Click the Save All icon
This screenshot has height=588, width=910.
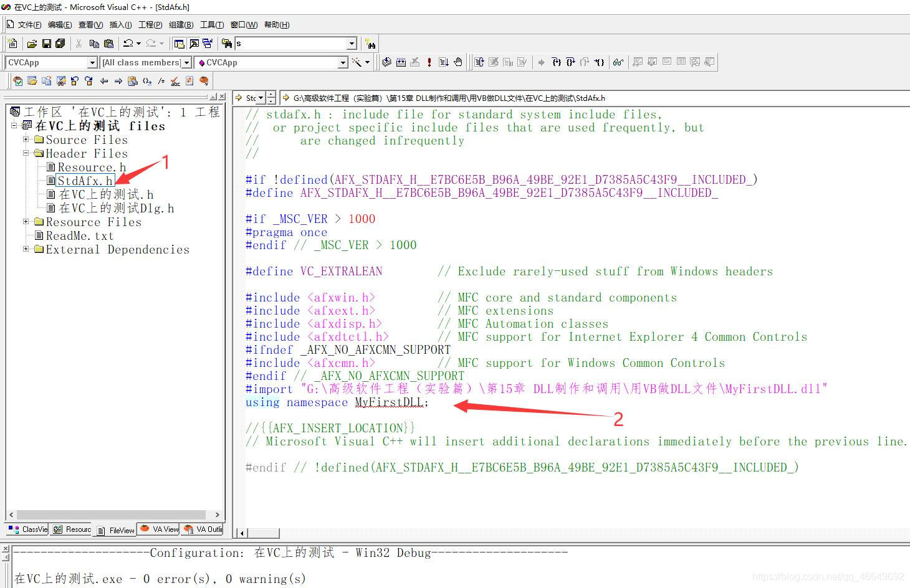[x=60, y=44]
